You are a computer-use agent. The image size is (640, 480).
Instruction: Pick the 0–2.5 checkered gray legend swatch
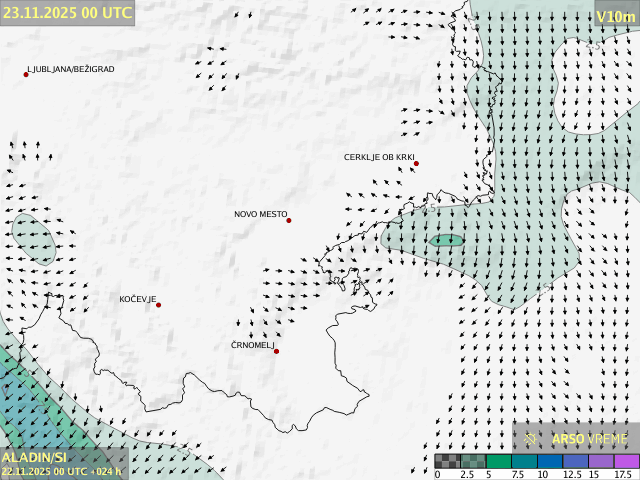tap(447, 461)
